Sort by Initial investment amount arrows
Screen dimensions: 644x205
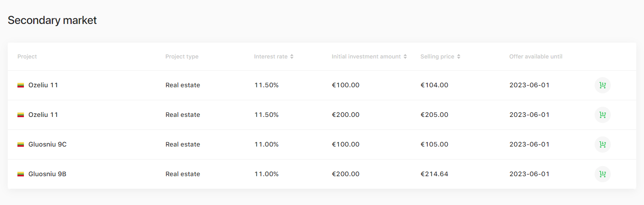405,56
